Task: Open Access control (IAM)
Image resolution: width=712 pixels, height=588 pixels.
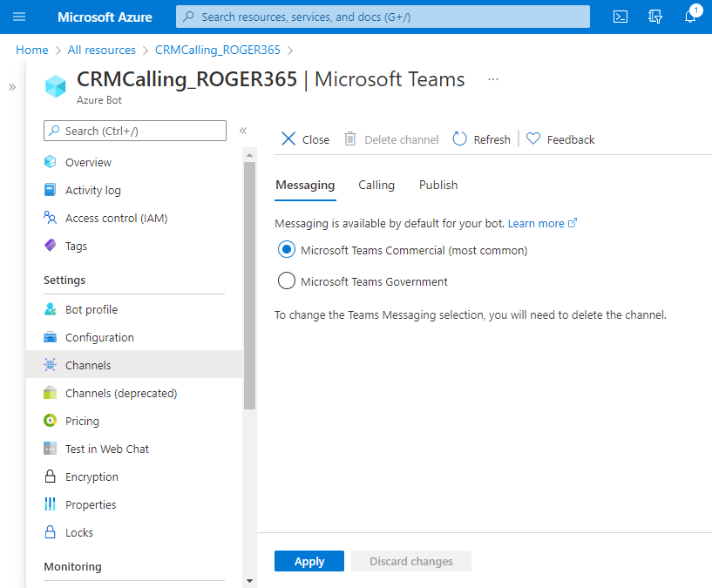Action: point(116,218)
